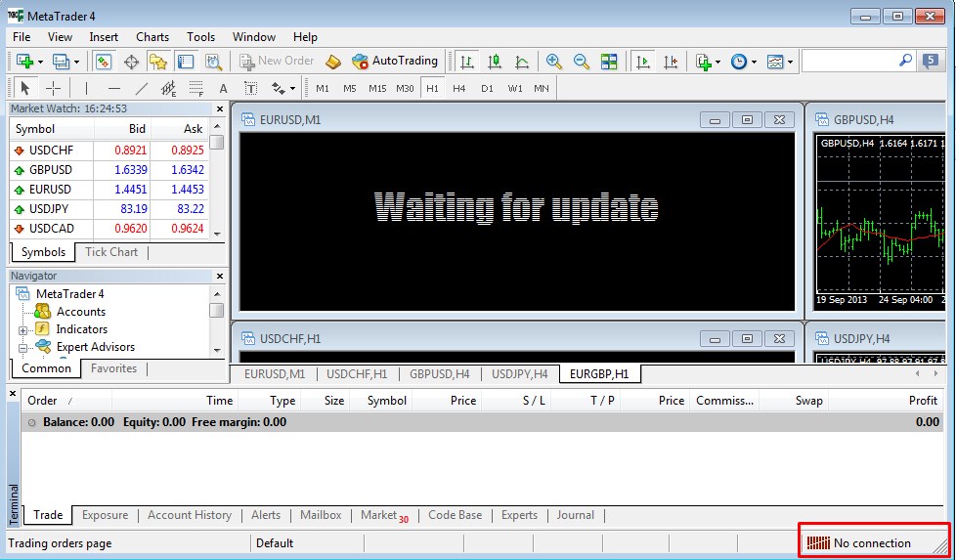Image resolution: width=956 pixels, height=560 pixels.
Task: Close the Navigator panel
Action: coord(220,276)
